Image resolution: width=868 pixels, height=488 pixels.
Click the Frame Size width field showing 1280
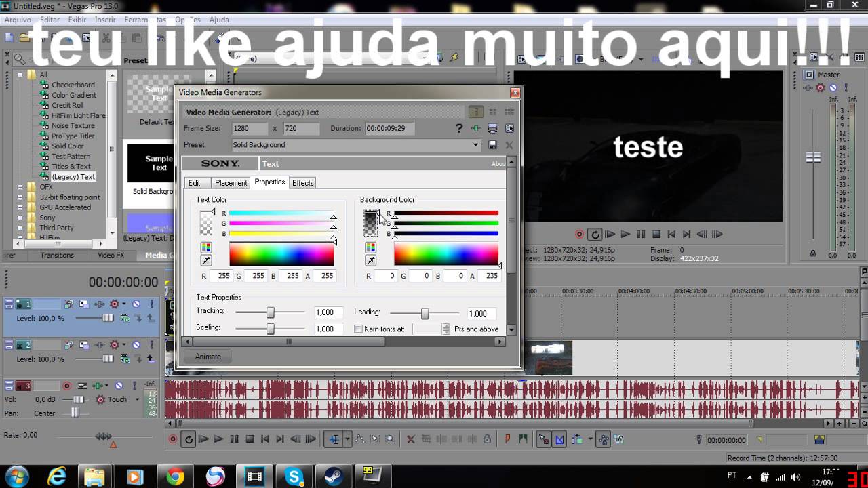click(x=250, y=128)
